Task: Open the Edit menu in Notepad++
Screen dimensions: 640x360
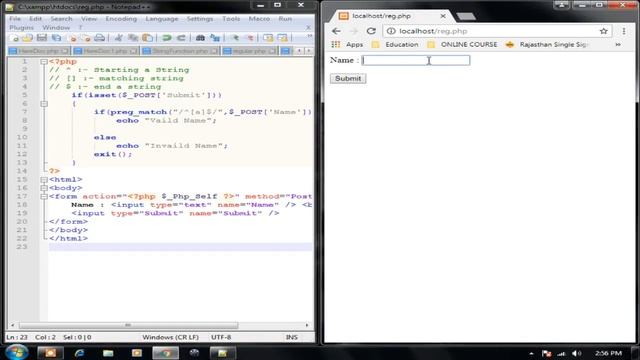Action: pyautogui.click(x=36, y=19)
